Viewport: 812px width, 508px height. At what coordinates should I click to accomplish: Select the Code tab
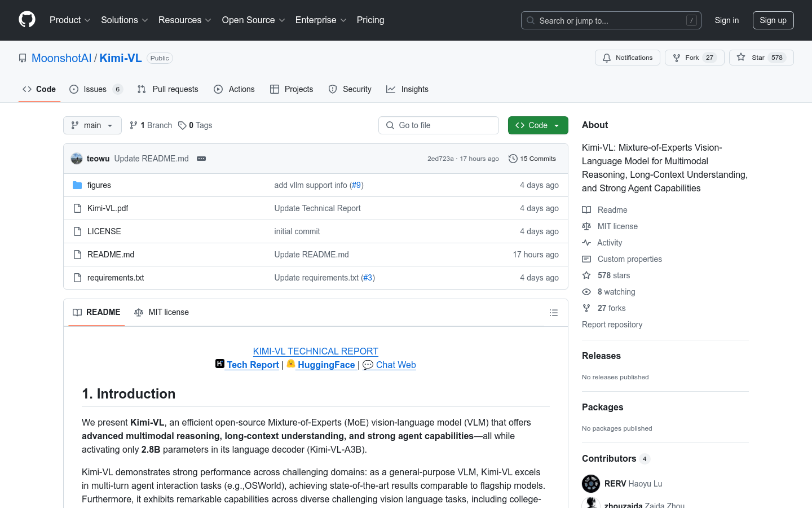(x=39, y=89)
